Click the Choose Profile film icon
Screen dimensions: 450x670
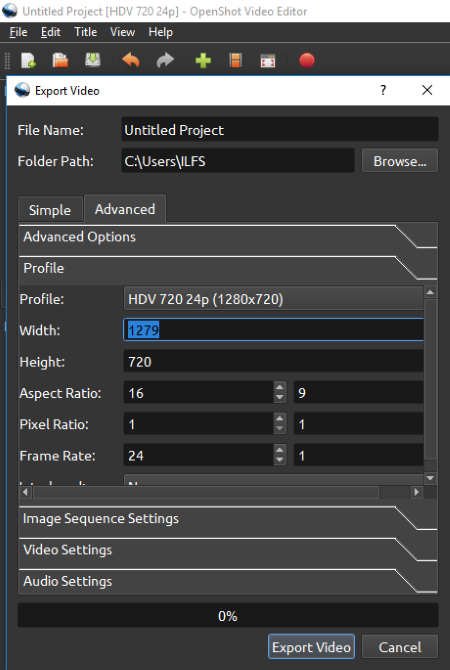coord(235,60)
